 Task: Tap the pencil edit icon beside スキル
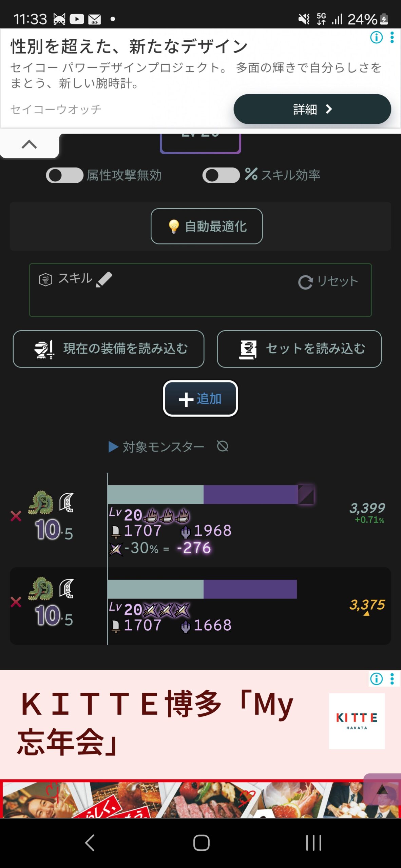pyautogui.click(x=104, y=280)
